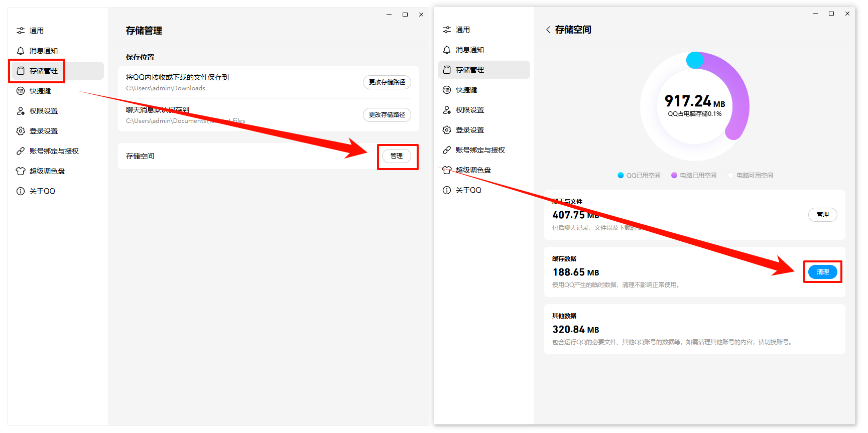868x433 pixels.
Task: Click the 权限设置 person-lock icon in the right window
Action: 447,110
